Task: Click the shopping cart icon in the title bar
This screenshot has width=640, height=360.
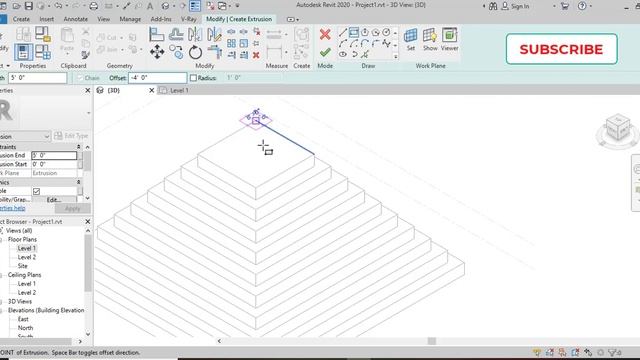Action: pyautogui.click(x=565, y=6)
